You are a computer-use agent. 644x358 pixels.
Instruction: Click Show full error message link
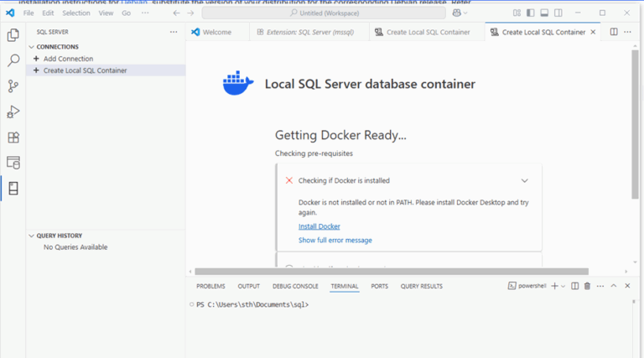pyautogui.click(x=335, y=241)
